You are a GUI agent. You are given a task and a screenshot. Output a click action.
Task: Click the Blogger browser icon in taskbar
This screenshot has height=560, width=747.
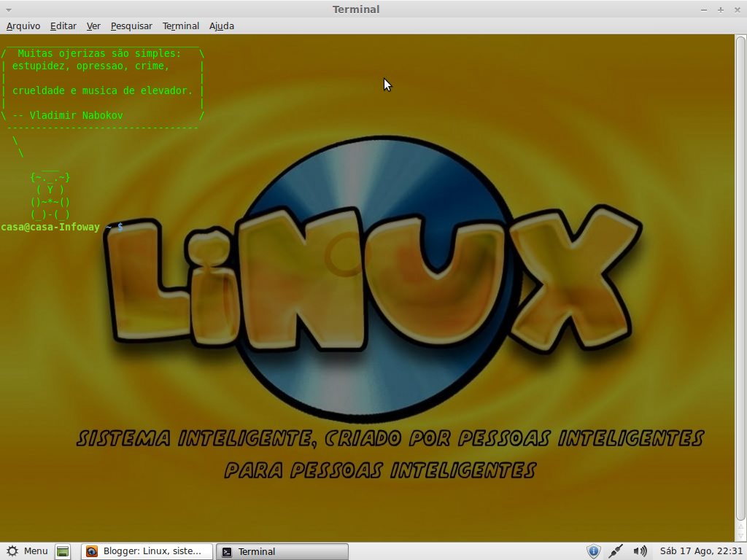(91, 551)
